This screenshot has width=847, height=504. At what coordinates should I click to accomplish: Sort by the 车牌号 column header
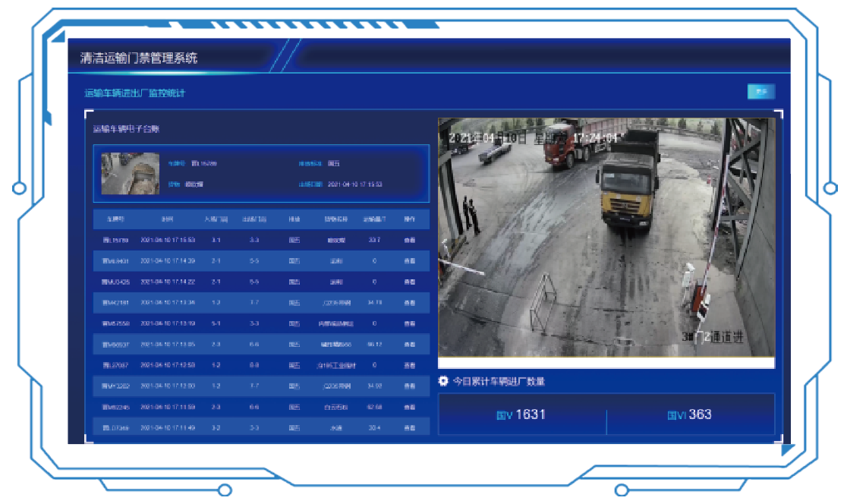(115, 219)
